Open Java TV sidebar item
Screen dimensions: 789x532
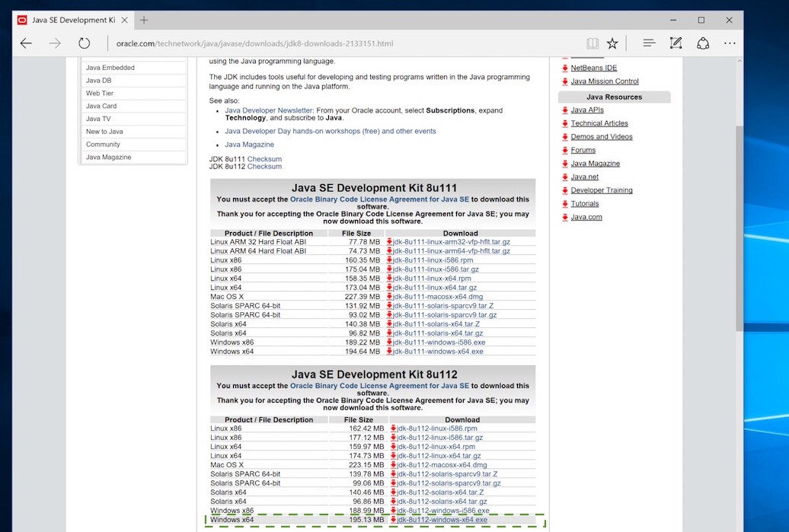click(98, 119)
